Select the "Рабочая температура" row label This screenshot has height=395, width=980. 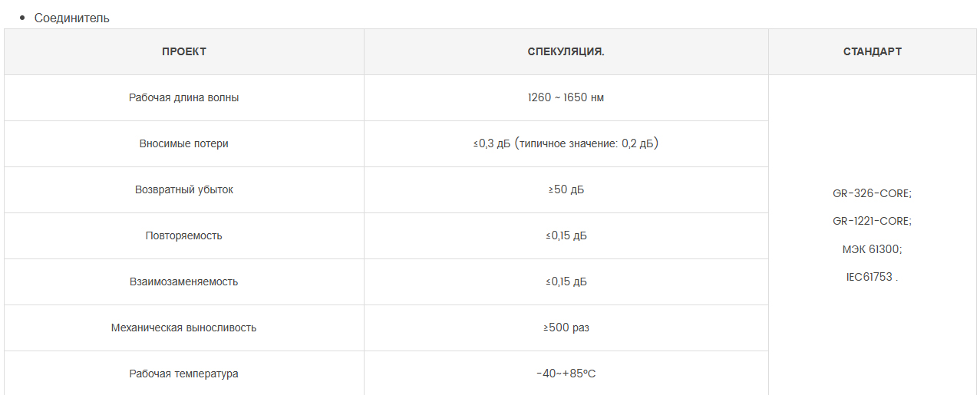coord(184,374)
